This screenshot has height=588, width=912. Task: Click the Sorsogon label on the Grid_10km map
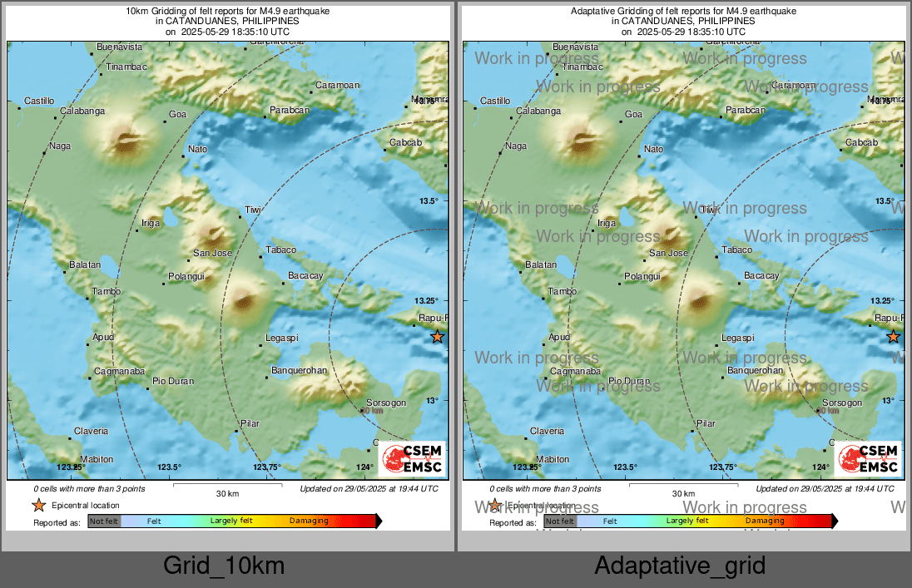(x=385, y=403)
